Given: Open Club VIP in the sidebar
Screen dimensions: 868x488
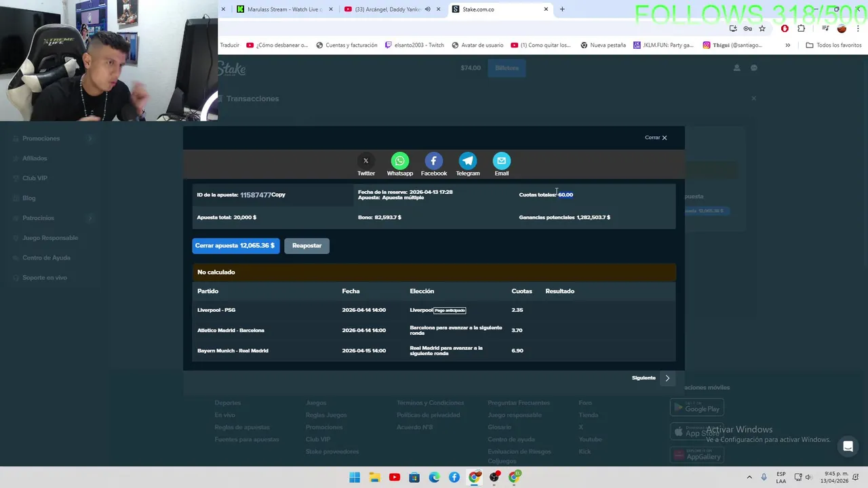Looking at the screenshot, I should point(35,178).
